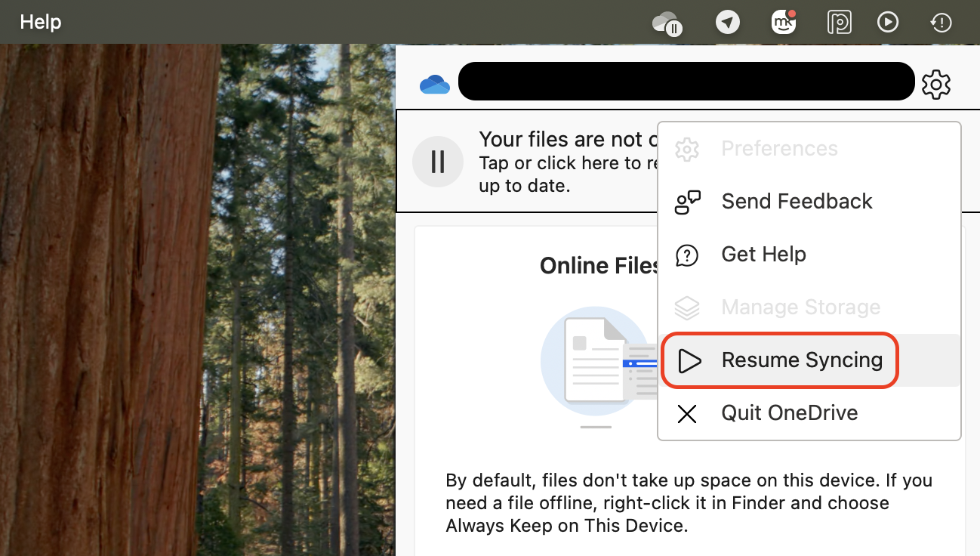Click Quit OneDrive

(790, 413)
